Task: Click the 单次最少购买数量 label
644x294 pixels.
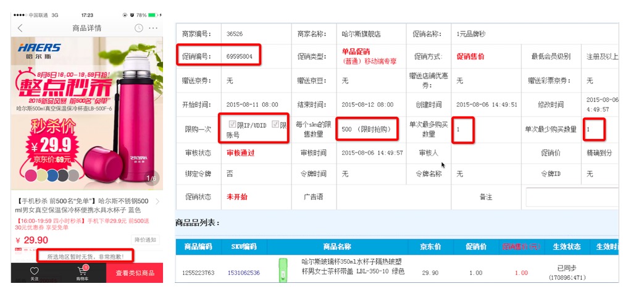Action: 550,129
